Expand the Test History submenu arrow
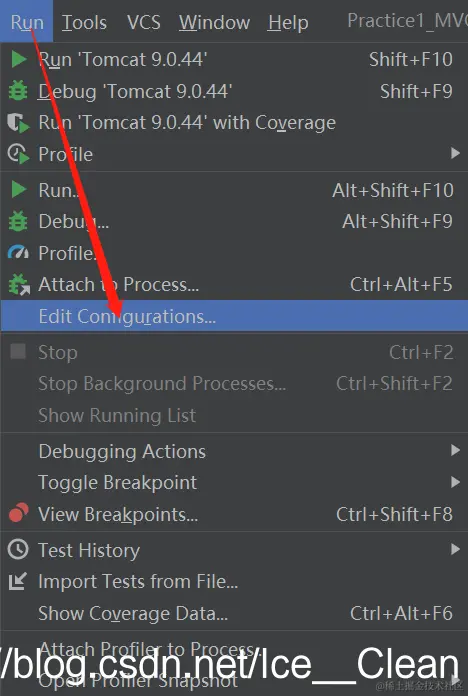This screenshot has height=696, width=468. coord(455,550)
